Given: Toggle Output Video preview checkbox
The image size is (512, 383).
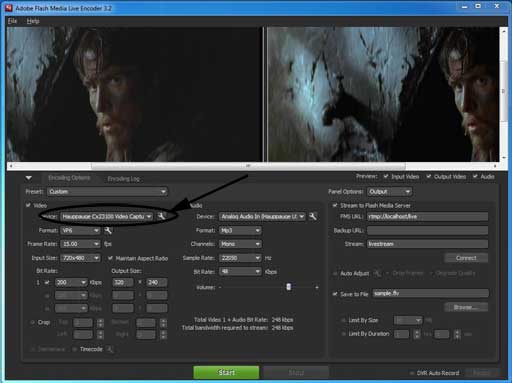Looking at the screenshot, I should [x=429, y=176].
